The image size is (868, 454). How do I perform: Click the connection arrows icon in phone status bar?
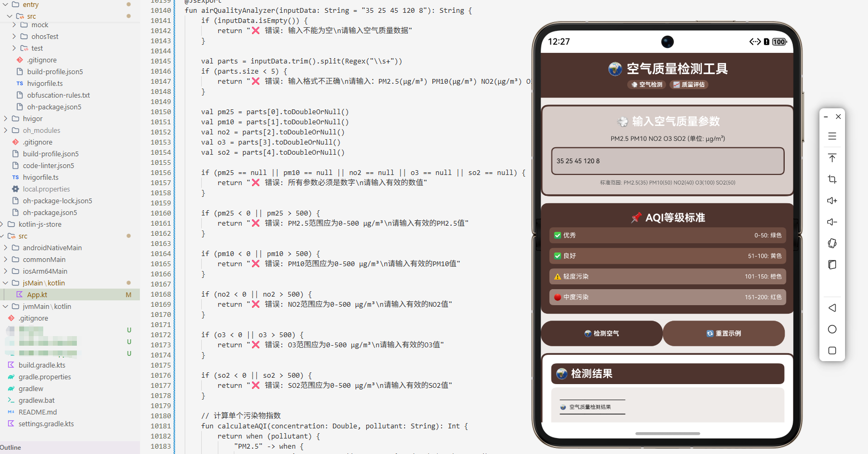pos(755,42)
